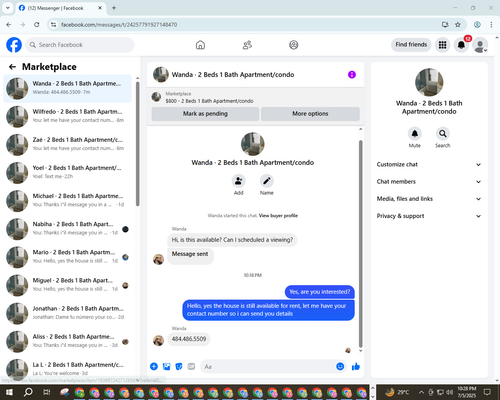500x400 pixels.
Task: Open the Facebook logo home link
Action: 14,45
